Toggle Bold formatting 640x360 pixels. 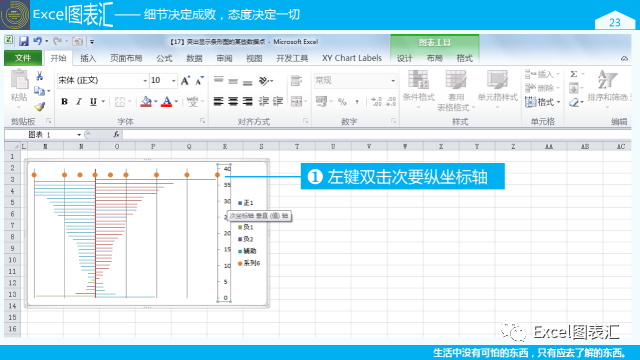point(64,101)
